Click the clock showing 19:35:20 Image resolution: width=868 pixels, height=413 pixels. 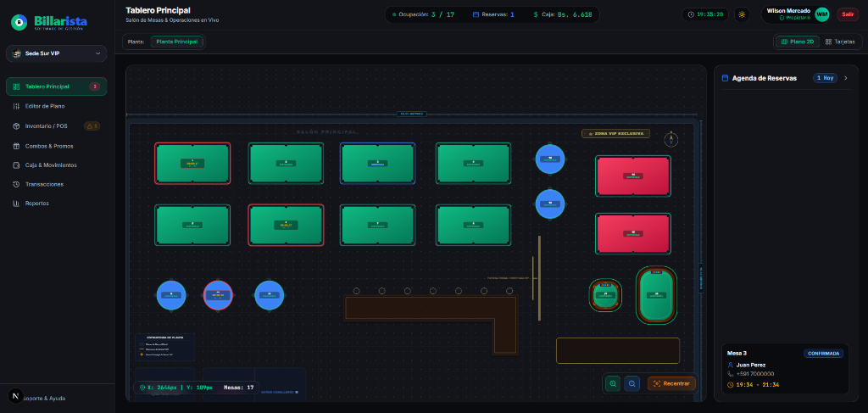[x=704, y=14]
